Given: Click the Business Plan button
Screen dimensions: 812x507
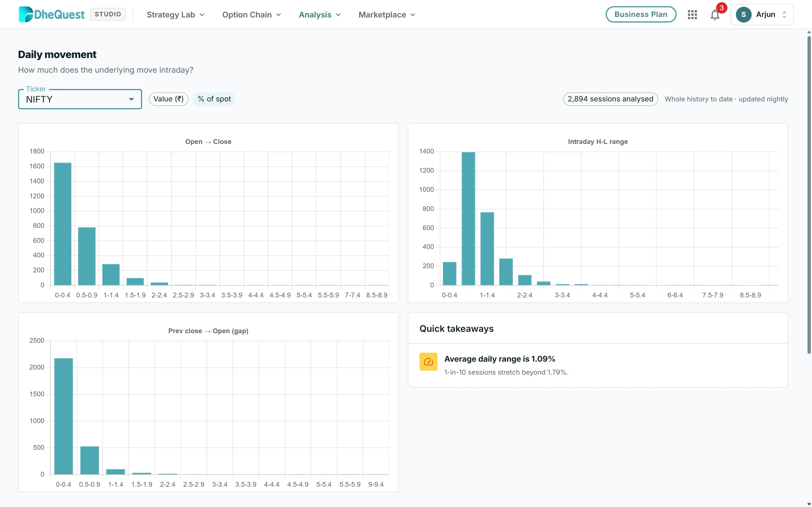Looking at the screenshot, I should point(641,14).
